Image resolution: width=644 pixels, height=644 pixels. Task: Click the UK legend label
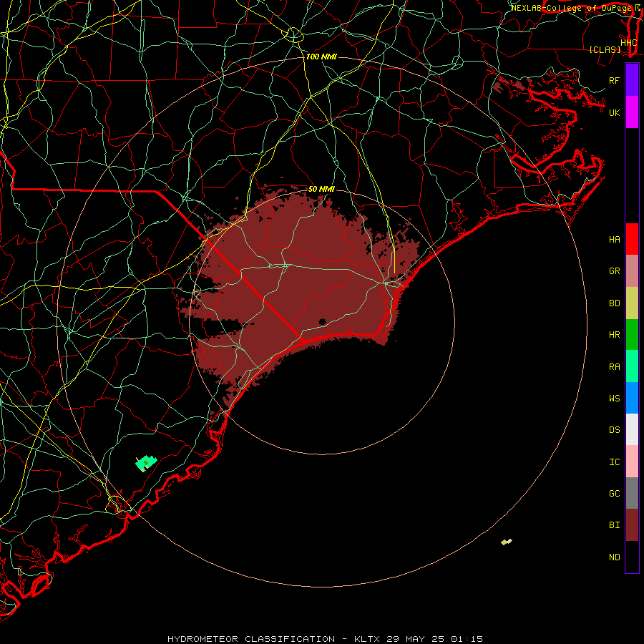[x=615, y=112]
